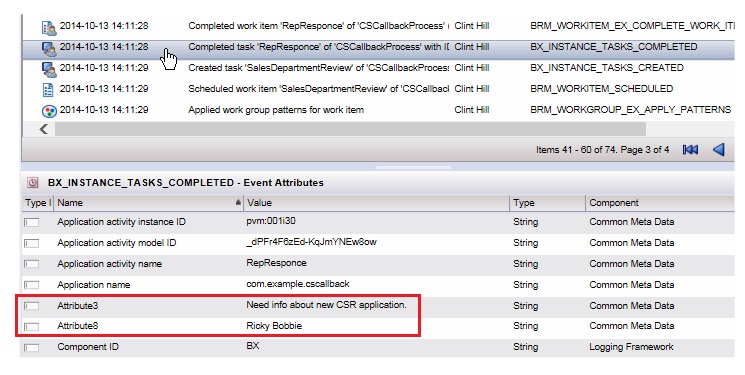This screenshot has width=745, height=375.
Task: Click the horizontal scrollbar thumb of the event list
Action: 350,129
